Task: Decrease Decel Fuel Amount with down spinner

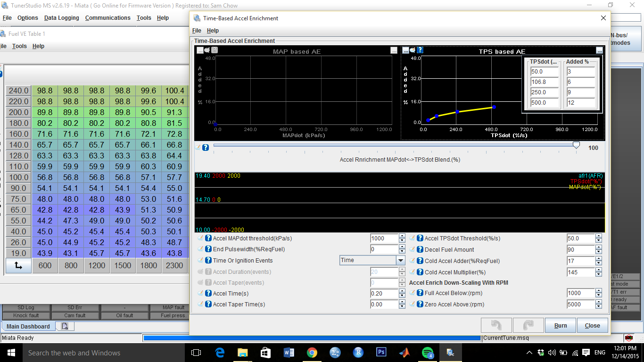Action: click(x=598, y=252)
